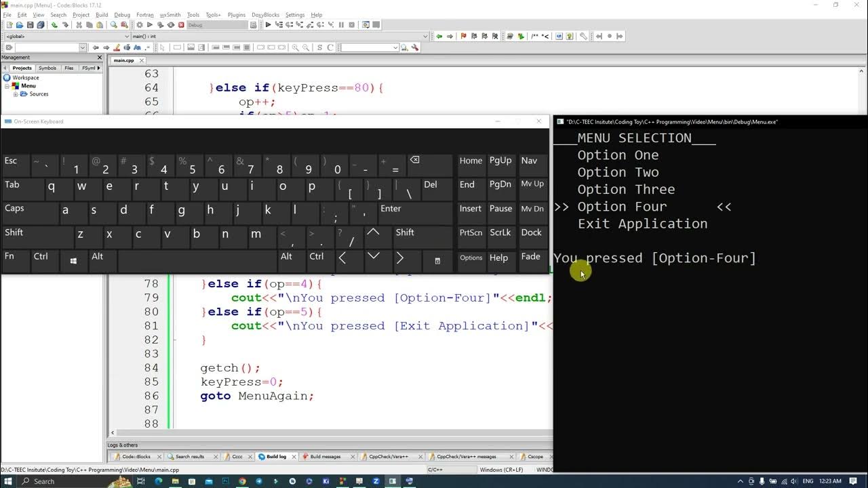Viewport: 868px width, 488px height.
Task: Collapse the Menu project node
Action: tap(7, 86)
